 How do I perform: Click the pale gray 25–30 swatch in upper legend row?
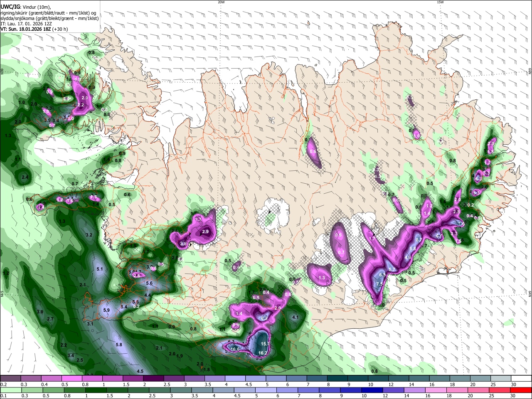click(500, 379)
